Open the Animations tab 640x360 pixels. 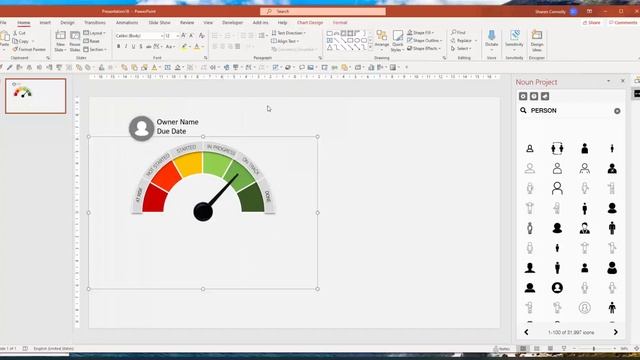pyautogui.click(x=127, y=23)
